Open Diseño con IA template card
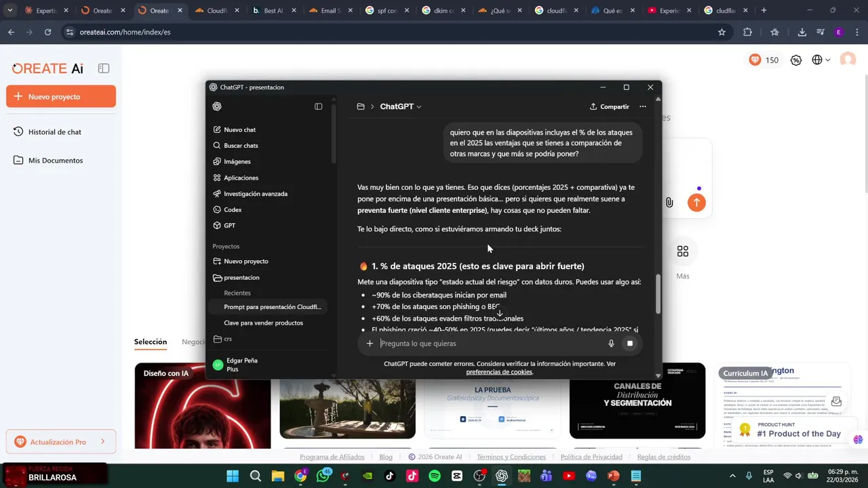868x488 pixels. pyautogui.click(x=203, y=405)
